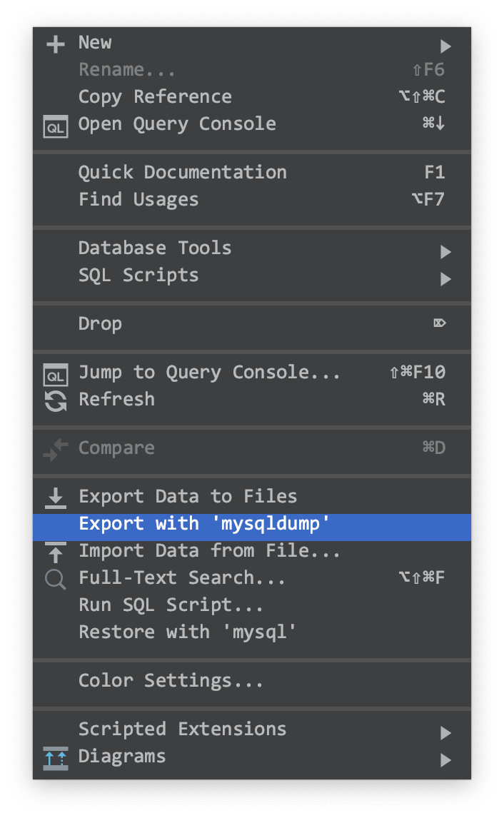Open the SQL Scripts submenu arrow
Viewport: 504px width, 818px height.
click(x=445, y=278)
